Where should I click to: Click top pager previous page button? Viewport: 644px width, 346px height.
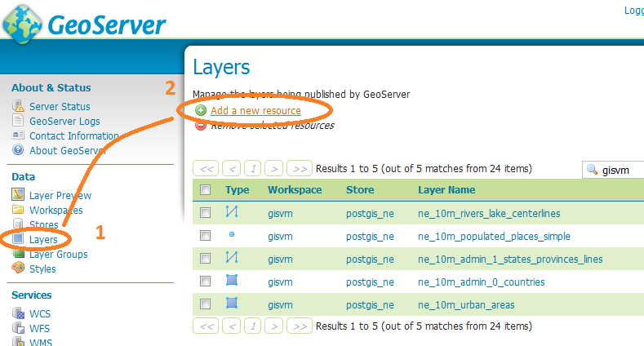click(232, 169)
